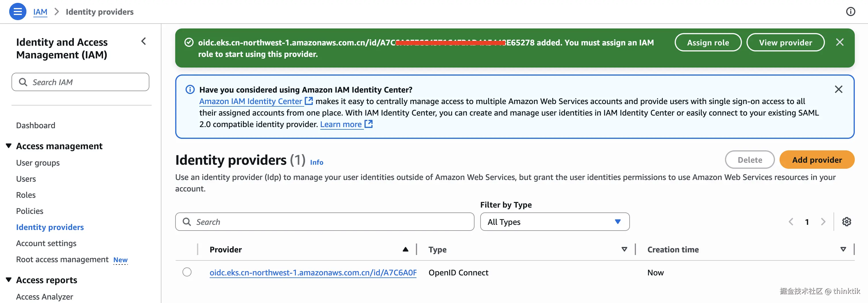This screenshot has height=303, width=868.
Task: Click the Creation time column header
Action: point(673,249)
